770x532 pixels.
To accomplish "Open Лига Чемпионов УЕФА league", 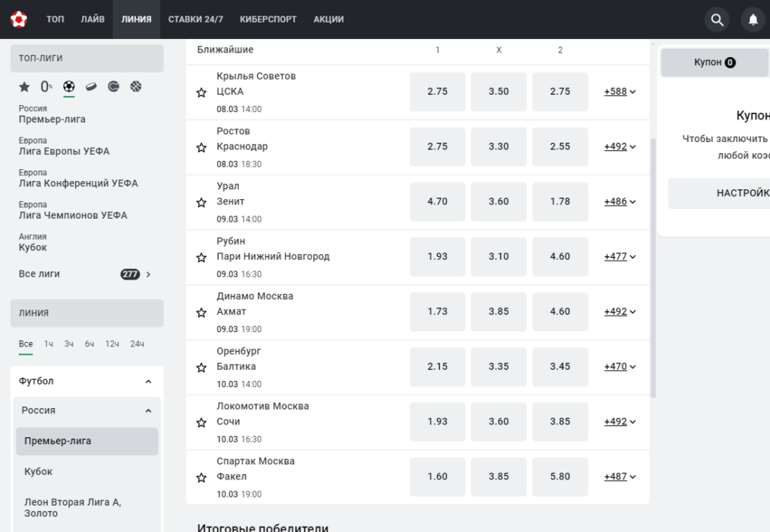I will (x=73, y=210).
